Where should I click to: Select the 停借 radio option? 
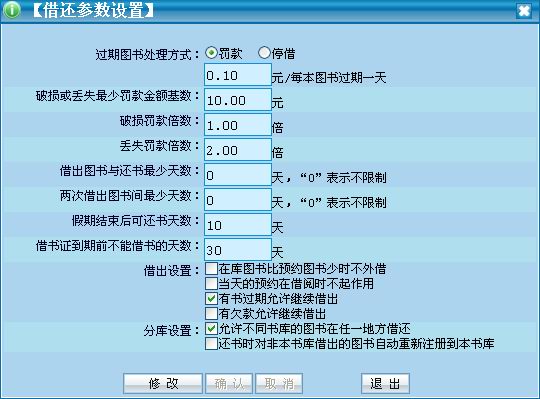(264, 53)
